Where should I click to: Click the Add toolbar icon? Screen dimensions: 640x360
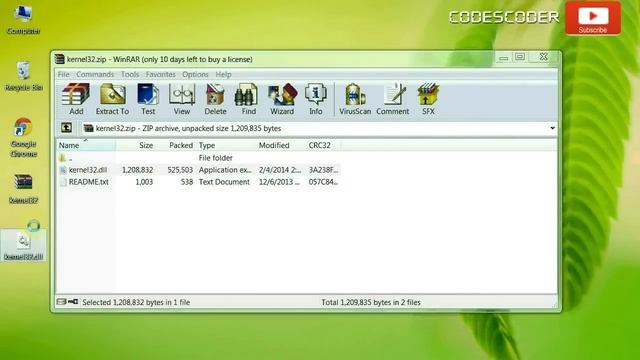tap(76, 99)
